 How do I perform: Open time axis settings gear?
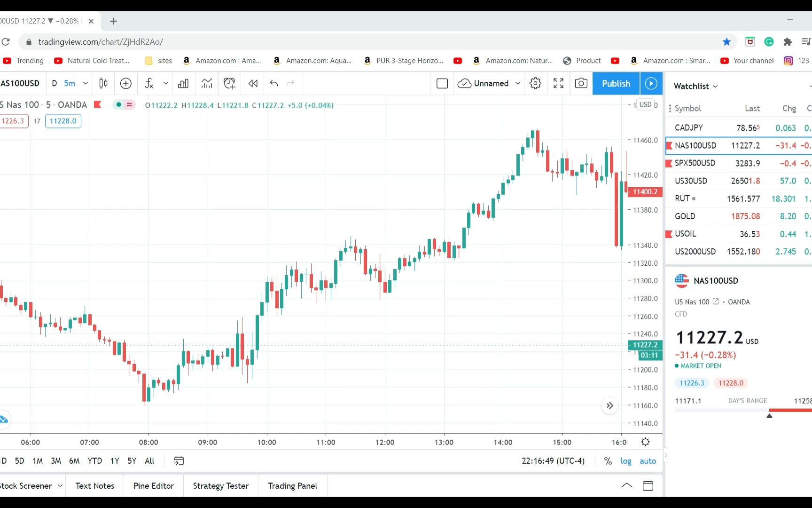coord(645,442)
